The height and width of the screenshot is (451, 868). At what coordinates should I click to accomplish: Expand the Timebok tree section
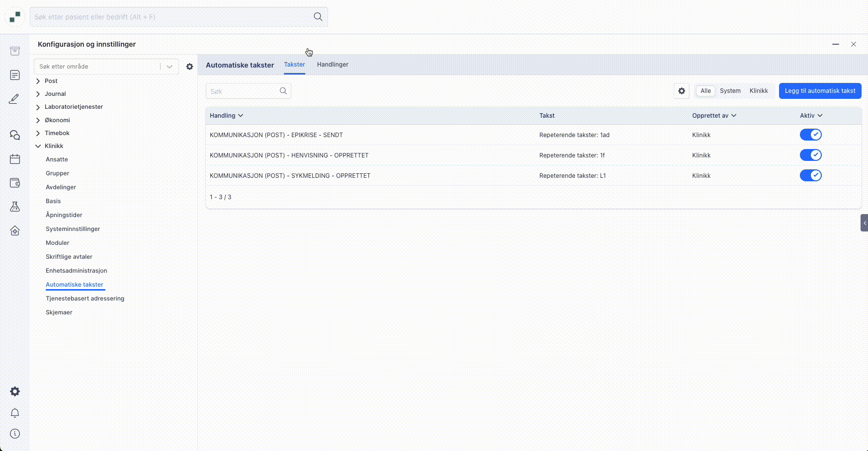38,133
